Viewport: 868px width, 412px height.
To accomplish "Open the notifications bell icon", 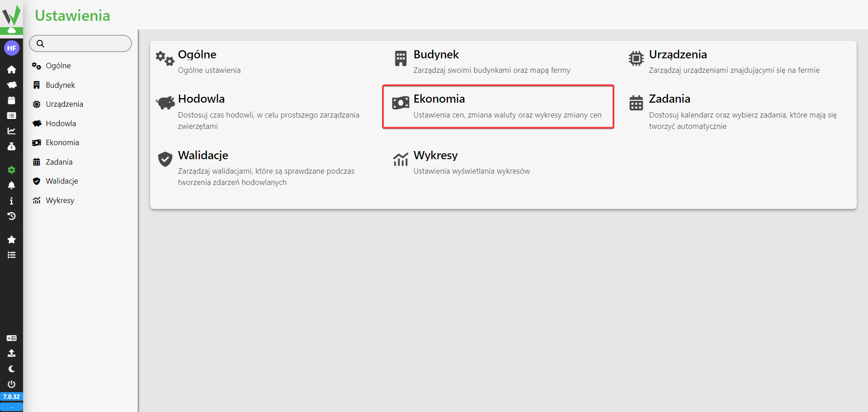I will coord(11,185).
